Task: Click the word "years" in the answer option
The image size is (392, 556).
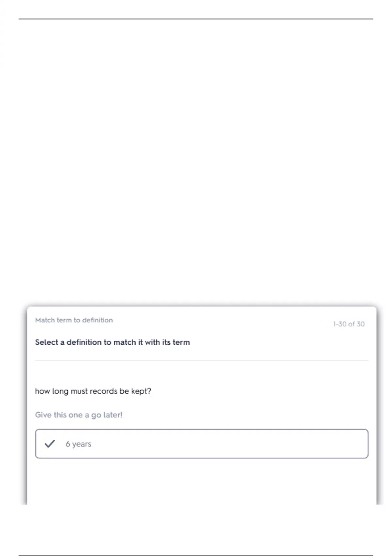Action: point(82,444)
